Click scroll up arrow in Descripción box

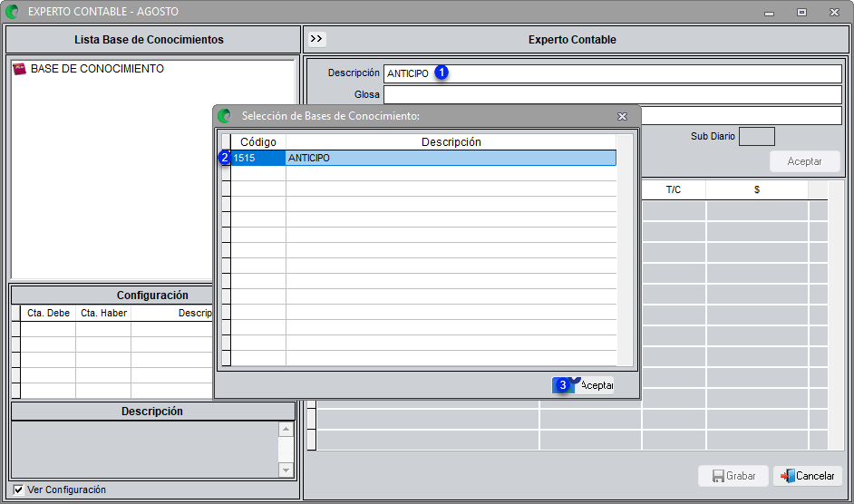click(286, 430)
